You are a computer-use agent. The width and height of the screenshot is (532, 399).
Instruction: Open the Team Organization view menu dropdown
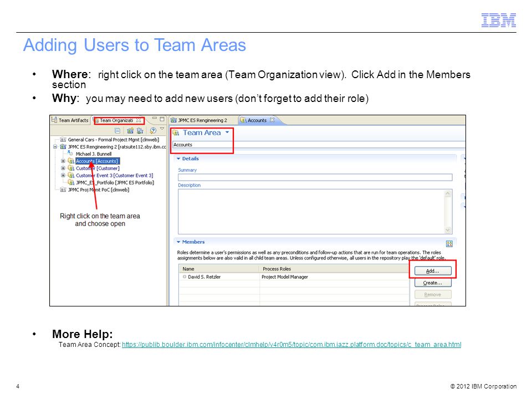[x=162, y=129]
